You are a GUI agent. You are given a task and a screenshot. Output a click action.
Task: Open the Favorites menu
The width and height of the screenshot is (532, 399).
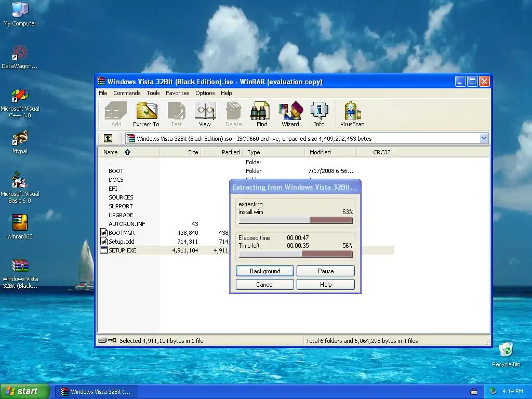click(178, 93)
